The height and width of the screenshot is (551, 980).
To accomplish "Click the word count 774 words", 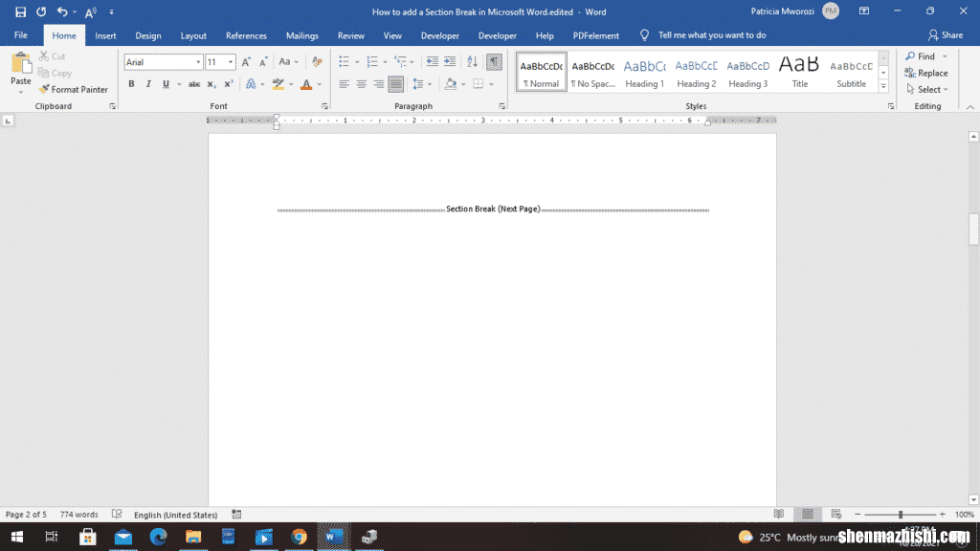I will [x=78, y=514].
